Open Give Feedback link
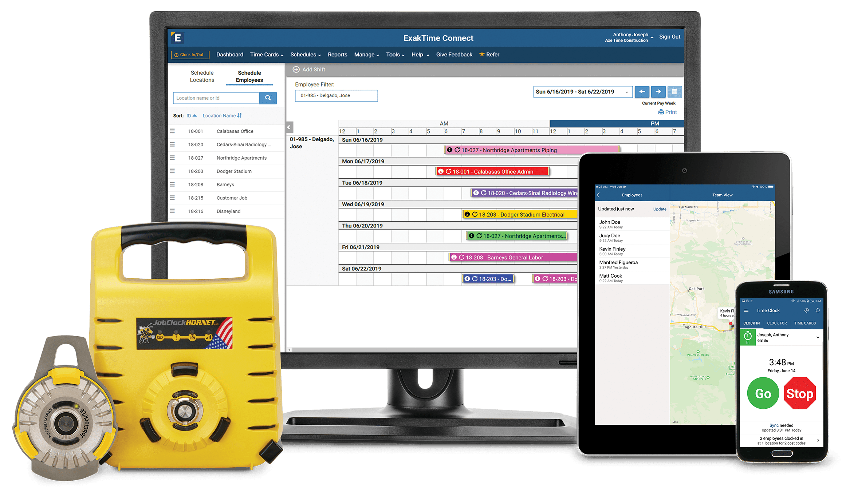846x504 pixels. coord(454,55)
